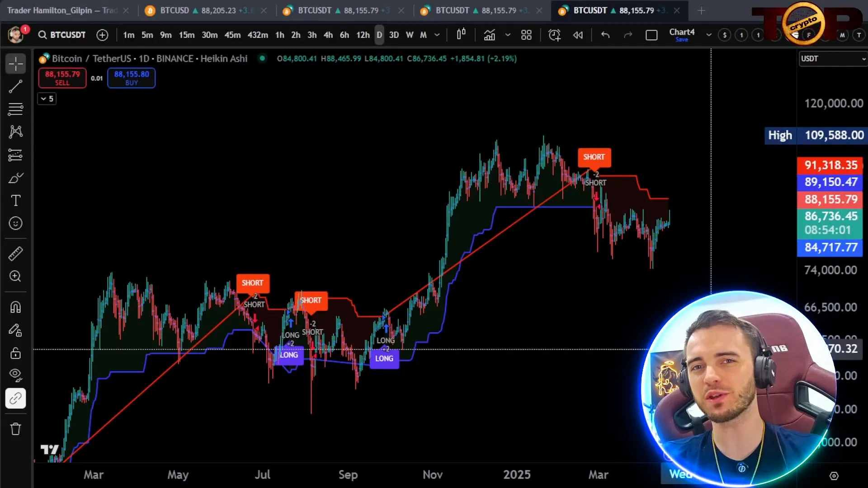868x488 pixels.
Task: Click the 88,155.79 SELL button
Action: pos(62,78)
